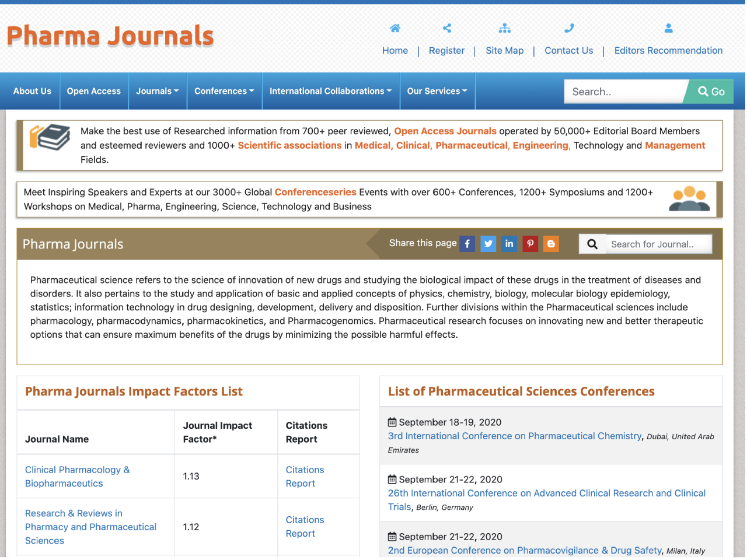The height and width of the screenshot is (560, 747).
Task: Open the Site Map link
Action: [505, 51]
